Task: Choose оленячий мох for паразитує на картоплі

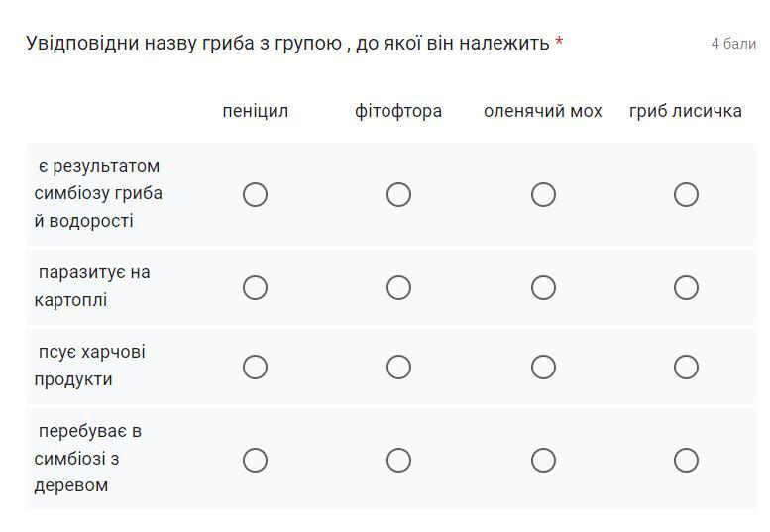Action: coord(543,287)
